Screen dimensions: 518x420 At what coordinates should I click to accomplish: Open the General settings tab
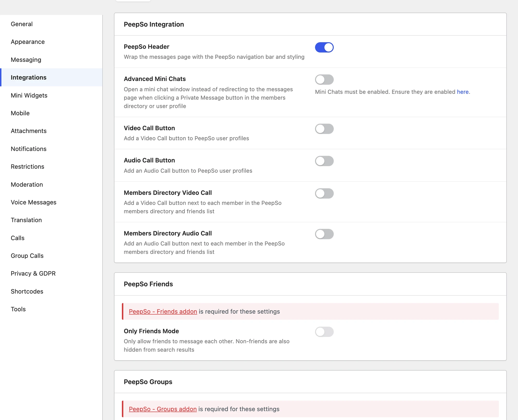click(x=51, y=24)
